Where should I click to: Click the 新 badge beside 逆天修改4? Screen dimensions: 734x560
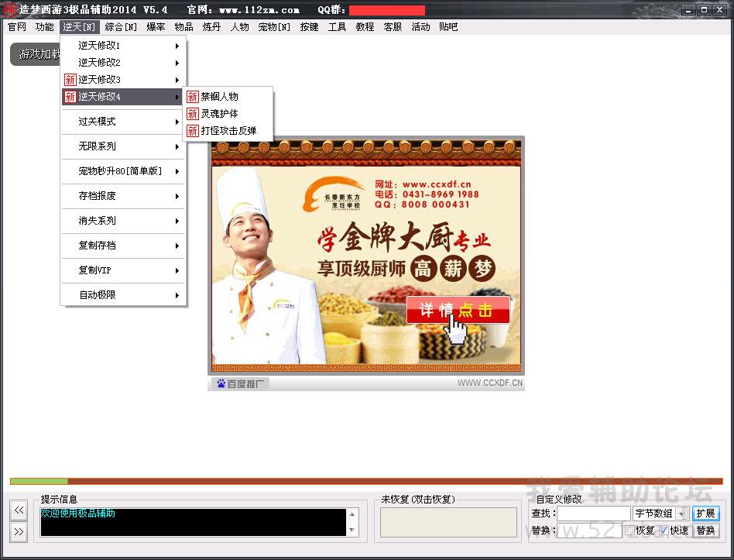pos(70,97)
